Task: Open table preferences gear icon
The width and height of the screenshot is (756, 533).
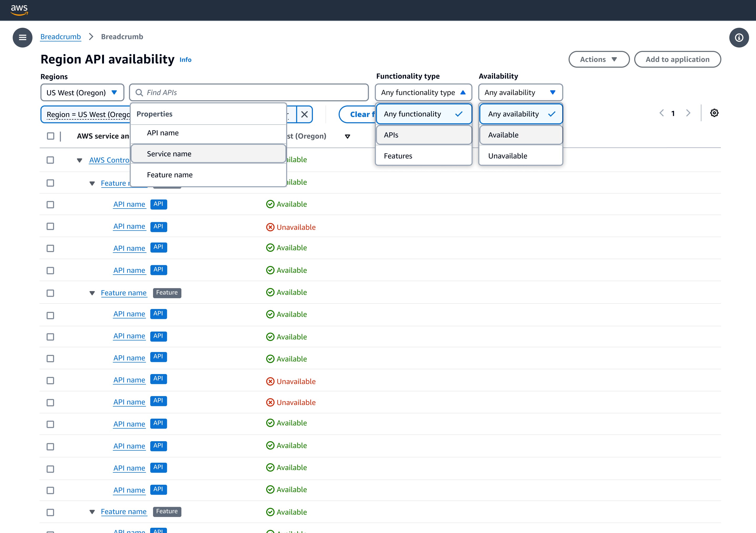Action: click(x=714, y=113)
